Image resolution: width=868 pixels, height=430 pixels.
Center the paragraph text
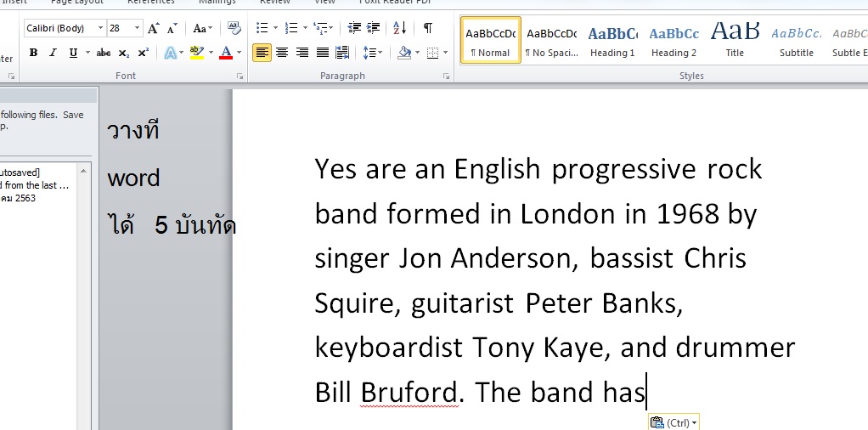(x=282, y=53)
